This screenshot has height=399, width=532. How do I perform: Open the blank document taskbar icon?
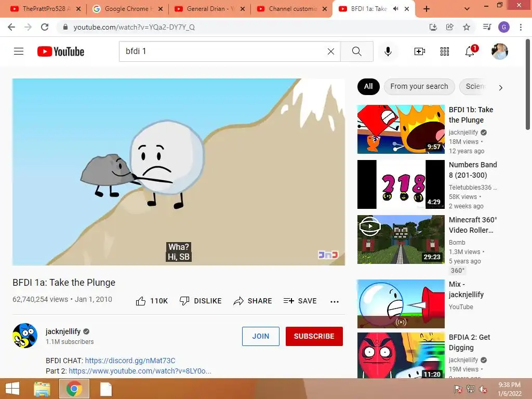point(106,389)
